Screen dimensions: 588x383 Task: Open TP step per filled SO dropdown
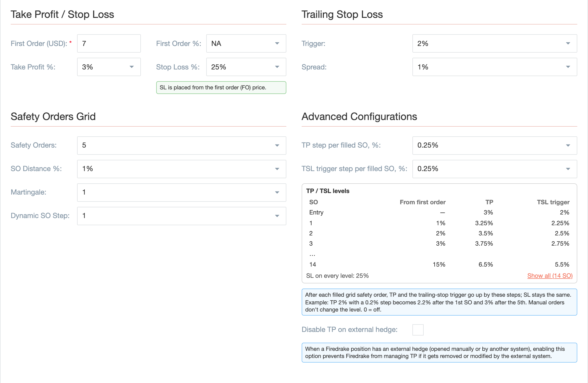click(x=495, y=146)
